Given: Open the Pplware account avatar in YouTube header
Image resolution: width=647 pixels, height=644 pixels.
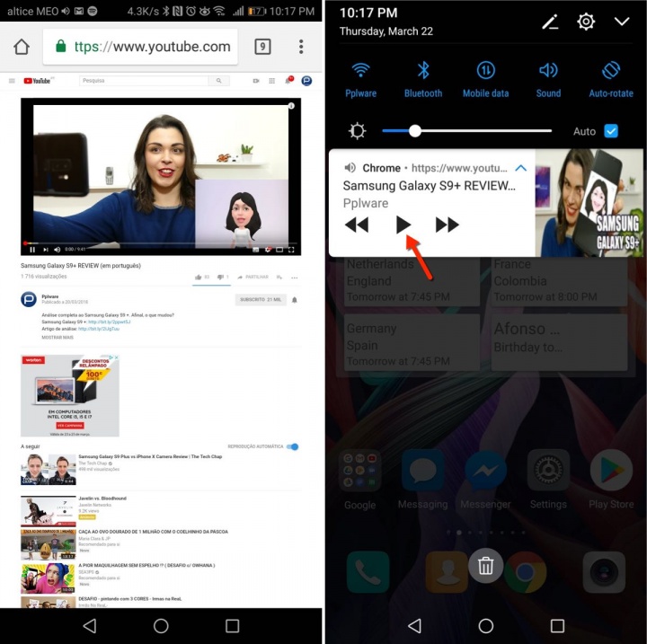Looking at the screenshot, I should click(306, 81).
